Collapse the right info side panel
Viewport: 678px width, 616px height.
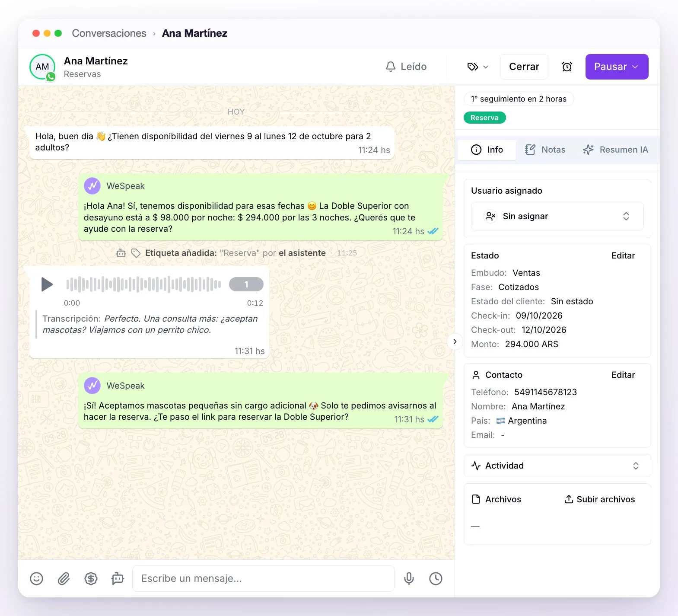(455, 342)
